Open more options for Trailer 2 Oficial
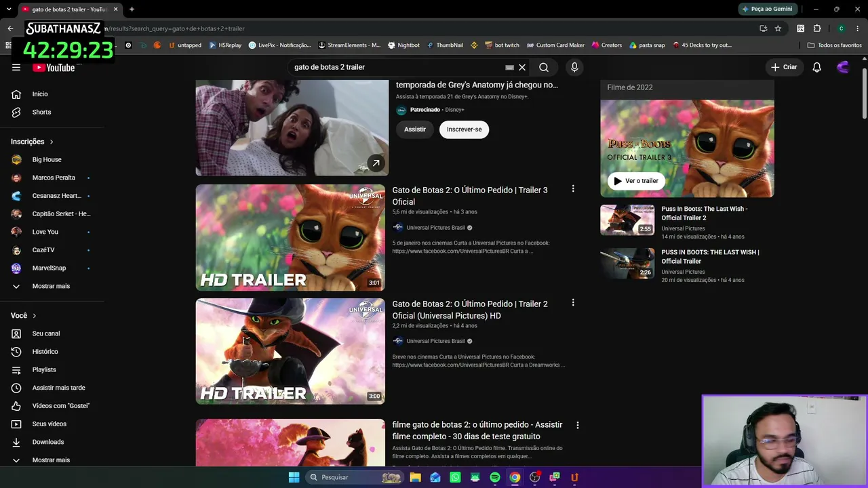The width and height of the screenshot is (868, 488). pos(573,303)
